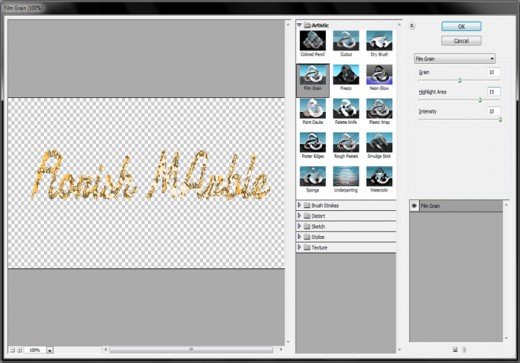Click the Highlight Area slider handle
This screenshot has width=520, height=363.
[x=480, y=100]
